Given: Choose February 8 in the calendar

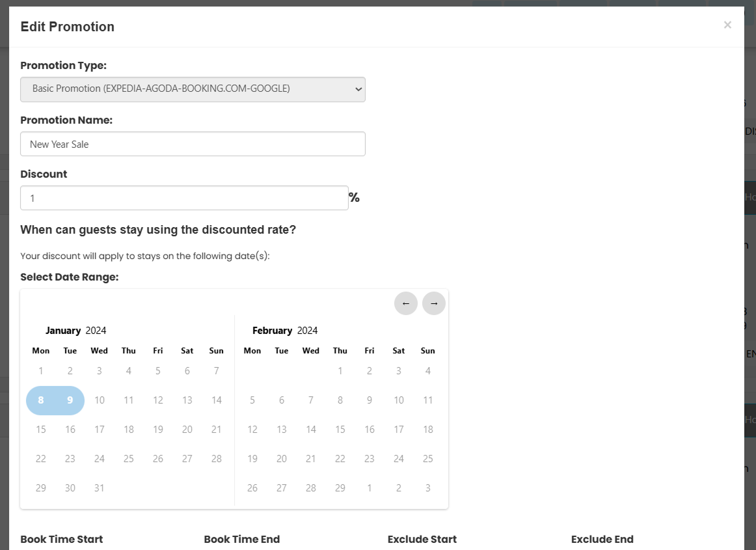Looking at the screenshot, I should (340, 400).
